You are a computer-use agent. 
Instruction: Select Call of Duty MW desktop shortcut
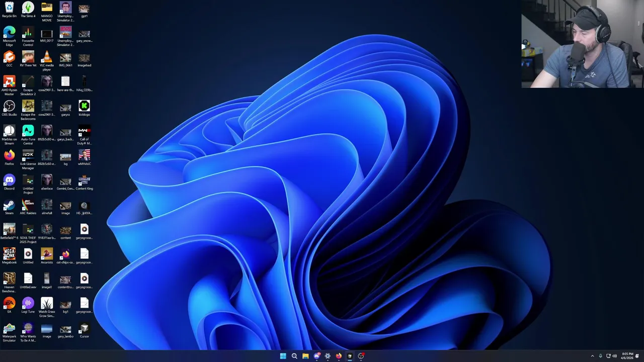pos(84,135)
